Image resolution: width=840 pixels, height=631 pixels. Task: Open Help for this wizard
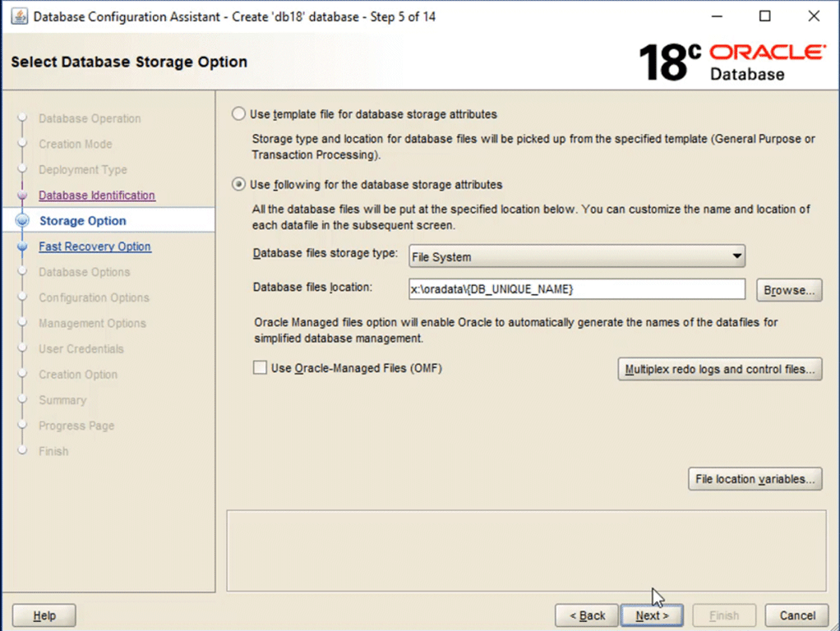click(x=44, y=615)
